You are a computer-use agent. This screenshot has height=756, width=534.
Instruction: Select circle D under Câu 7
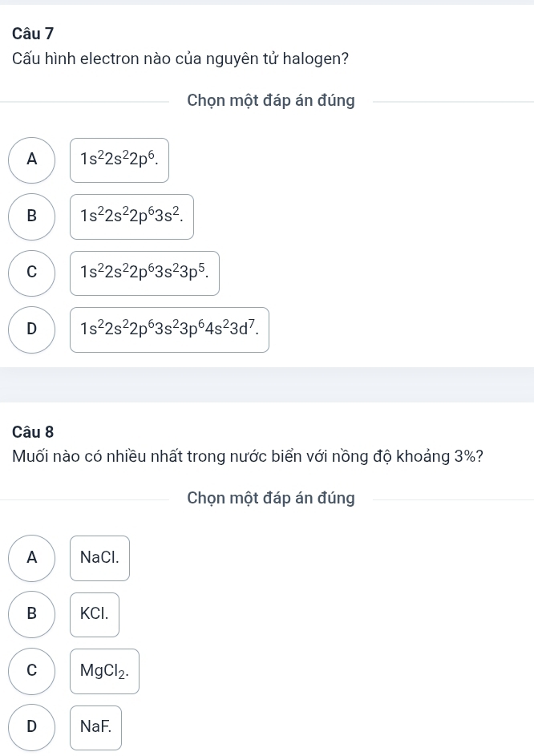tap(32, 329)
